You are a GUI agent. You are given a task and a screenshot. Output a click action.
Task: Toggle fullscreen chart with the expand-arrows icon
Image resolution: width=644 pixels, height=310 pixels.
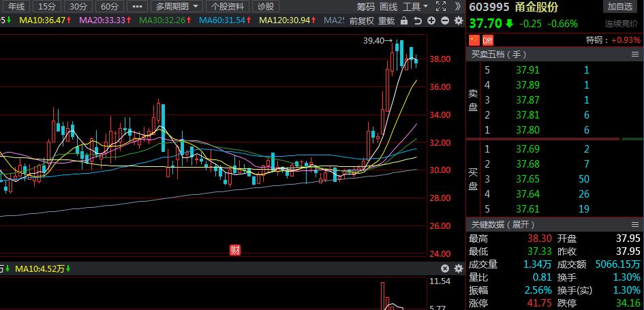click(441, 6)
